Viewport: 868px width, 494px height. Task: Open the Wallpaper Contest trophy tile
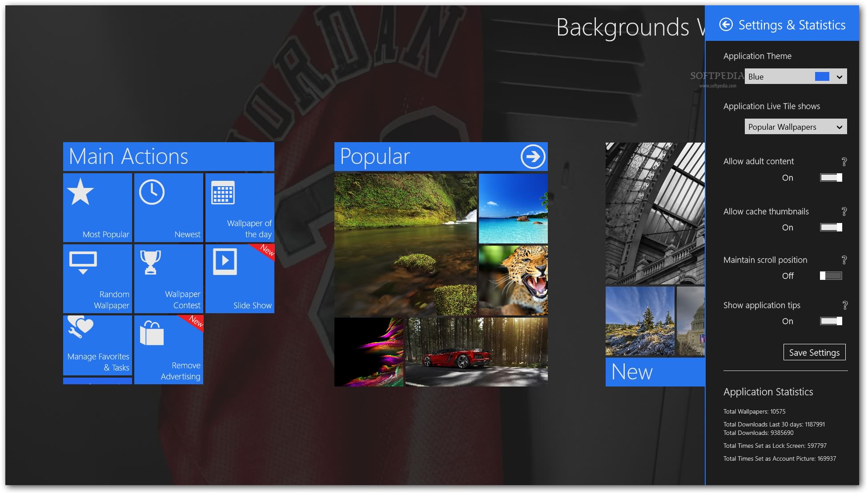169,279
